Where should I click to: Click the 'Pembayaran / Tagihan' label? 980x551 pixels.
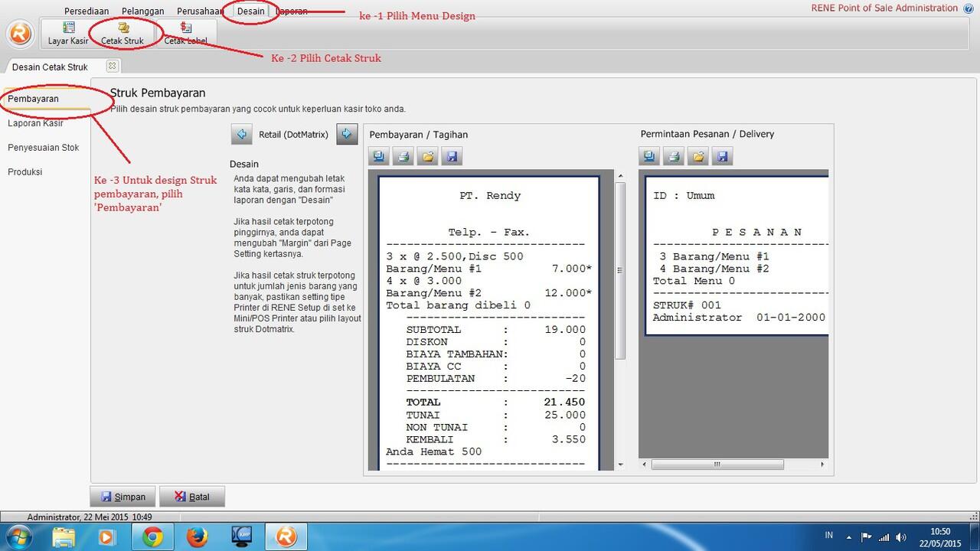[419, 135]
